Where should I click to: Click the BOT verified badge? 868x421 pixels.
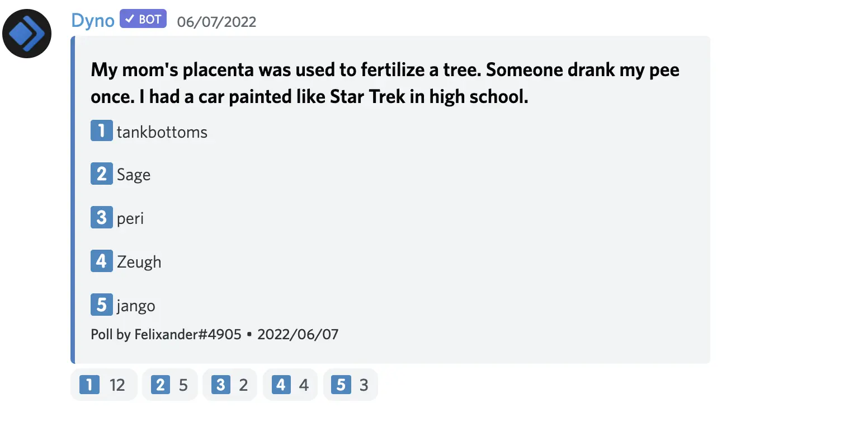[143, 20]
